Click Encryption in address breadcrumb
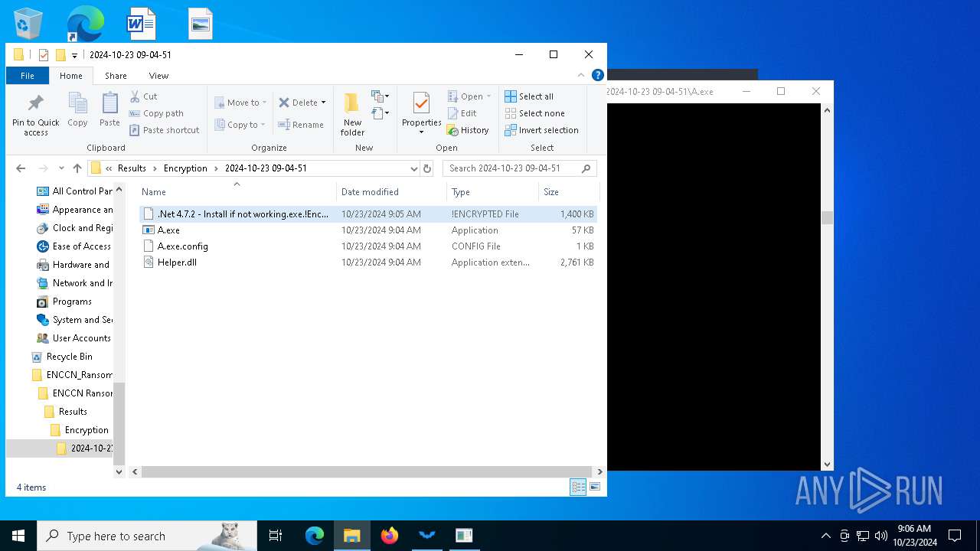The height and width of the screenshot is (551, 980). pos(185,168)
